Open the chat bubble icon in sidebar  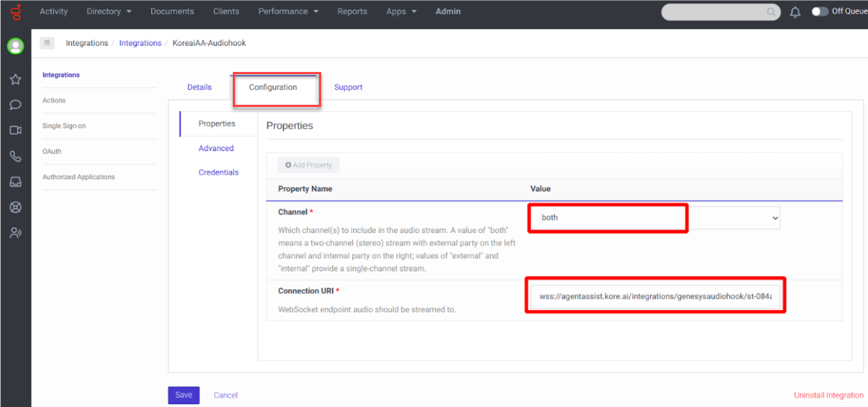(x=15, y=105)
